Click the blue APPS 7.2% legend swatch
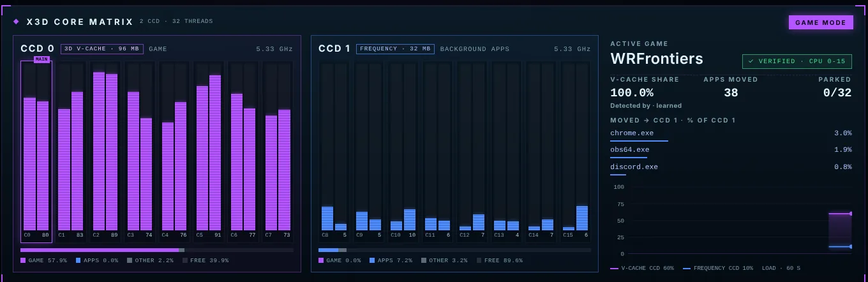Image resolution: width=868 pixels, height=282 pixels. tap(372, 260)
